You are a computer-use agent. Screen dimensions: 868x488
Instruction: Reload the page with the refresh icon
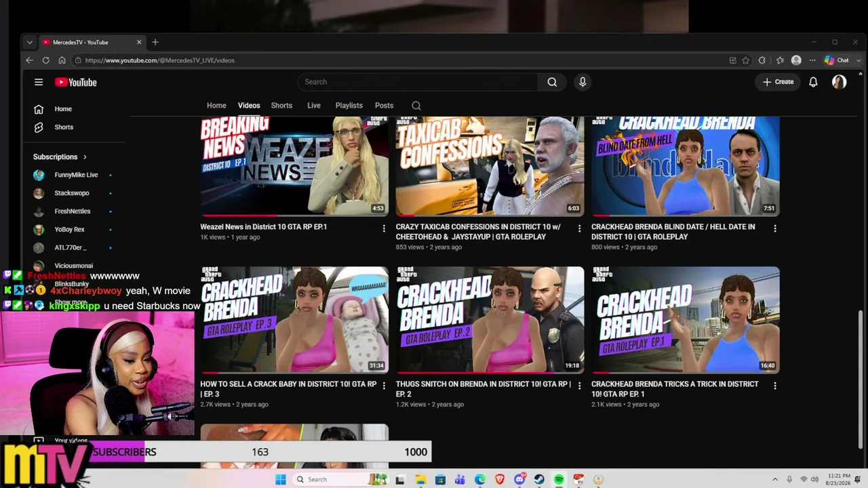coord(45,60)
